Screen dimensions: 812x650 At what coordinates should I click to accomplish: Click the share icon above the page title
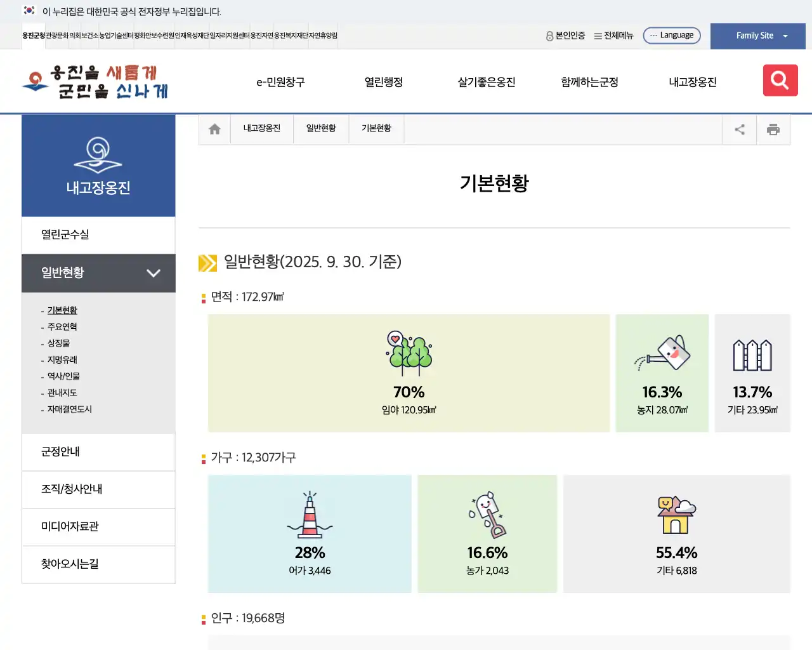pyautogui.click(x=739, y=129)
